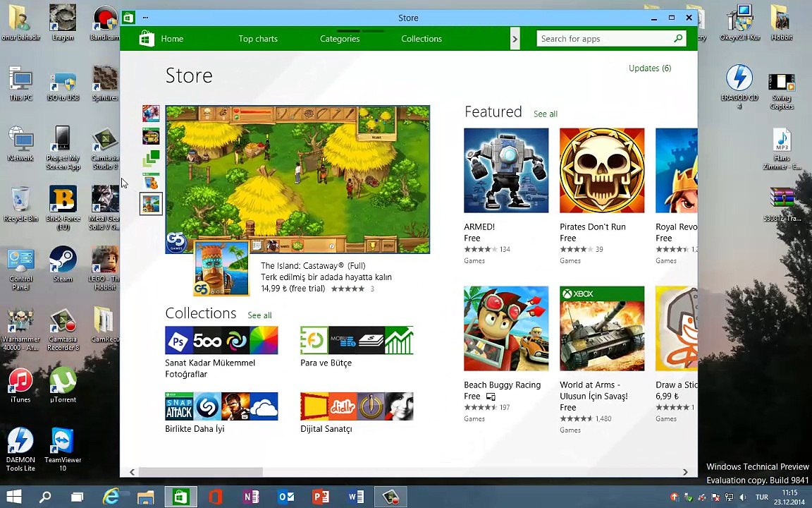Click TUR language indicator in tray
812x508 pixels.
(x=762, y=497)
